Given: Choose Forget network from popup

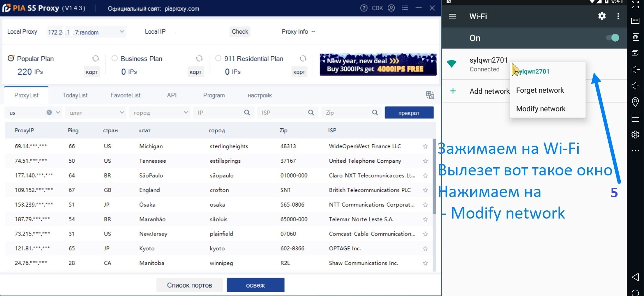Looking at the screenshot, I should click(x=548, y=90).
